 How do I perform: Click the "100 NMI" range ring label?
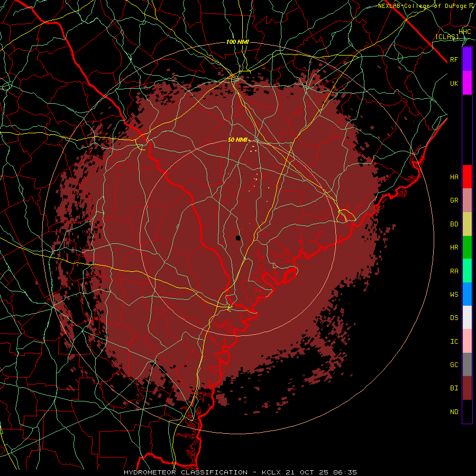click(x=237, y=42)
